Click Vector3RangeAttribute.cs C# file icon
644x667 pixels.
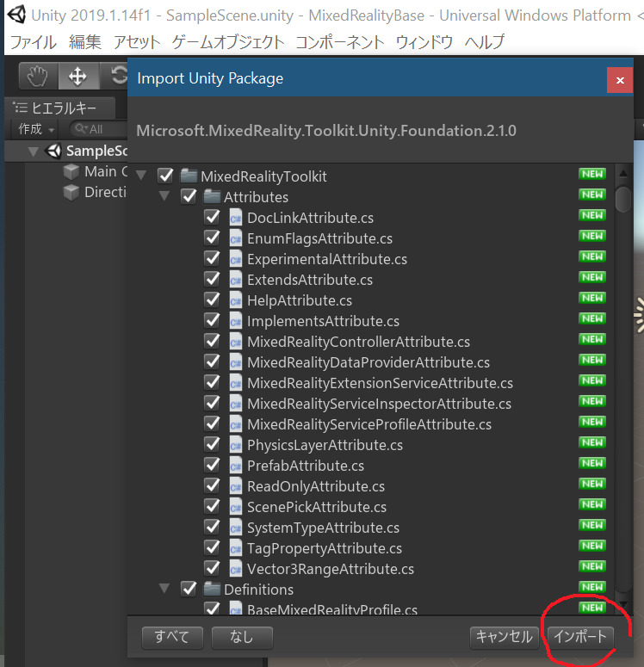[x=235, y=569]
